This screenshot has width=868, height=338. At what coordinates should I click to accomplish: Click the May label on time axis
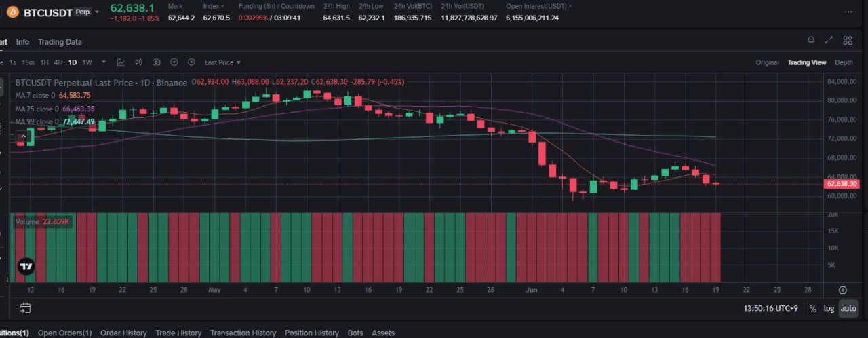coord(214,290)
